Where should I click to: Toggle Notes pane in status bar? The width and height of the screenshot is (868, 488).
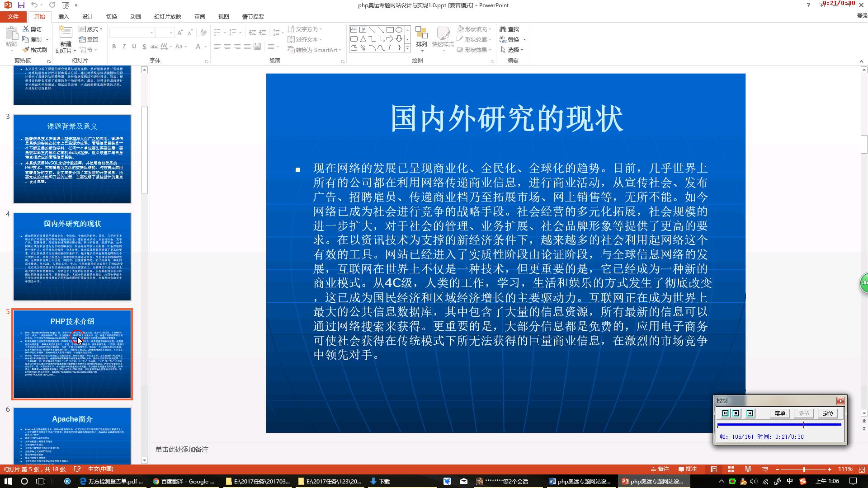coord(660,469)
